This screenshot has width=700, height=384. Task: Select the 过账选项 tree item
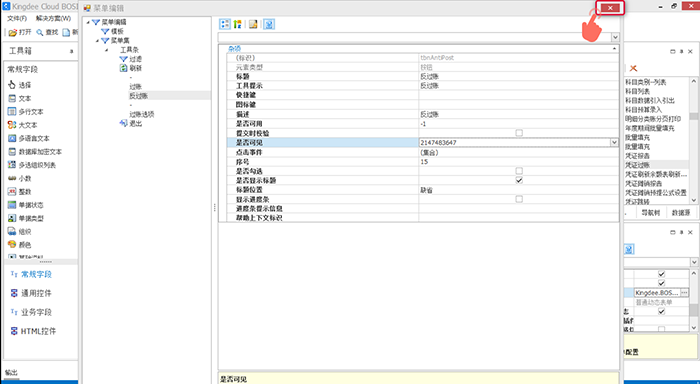142,114
